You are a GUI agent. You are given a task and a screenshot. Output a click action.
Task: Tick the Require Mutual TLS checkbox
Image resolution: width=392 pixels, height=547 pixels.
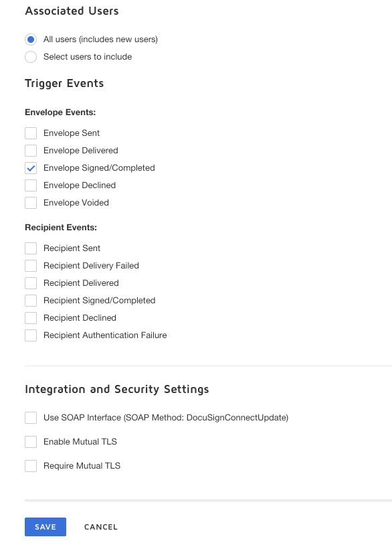point(31,466)
